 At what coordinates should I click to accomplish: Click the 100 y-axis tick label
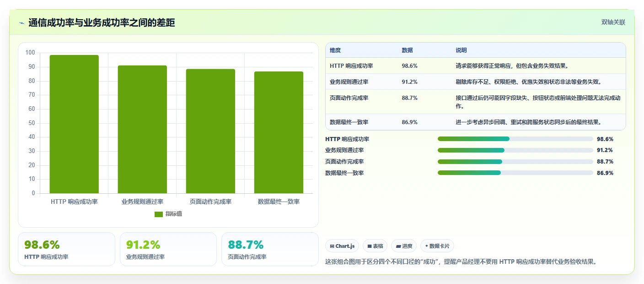(30, 53)
